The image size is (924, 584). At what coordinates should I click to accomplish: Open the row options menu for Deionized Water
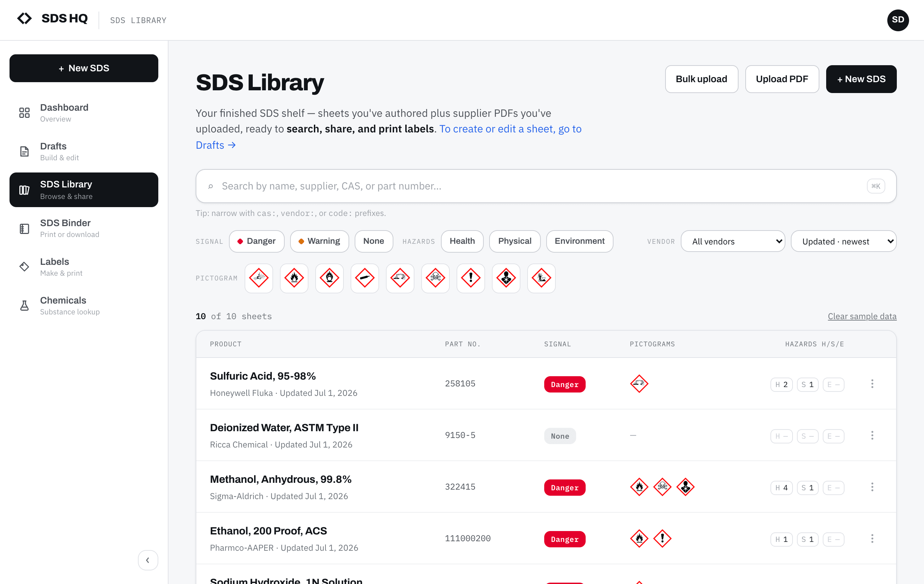(872, 435)
